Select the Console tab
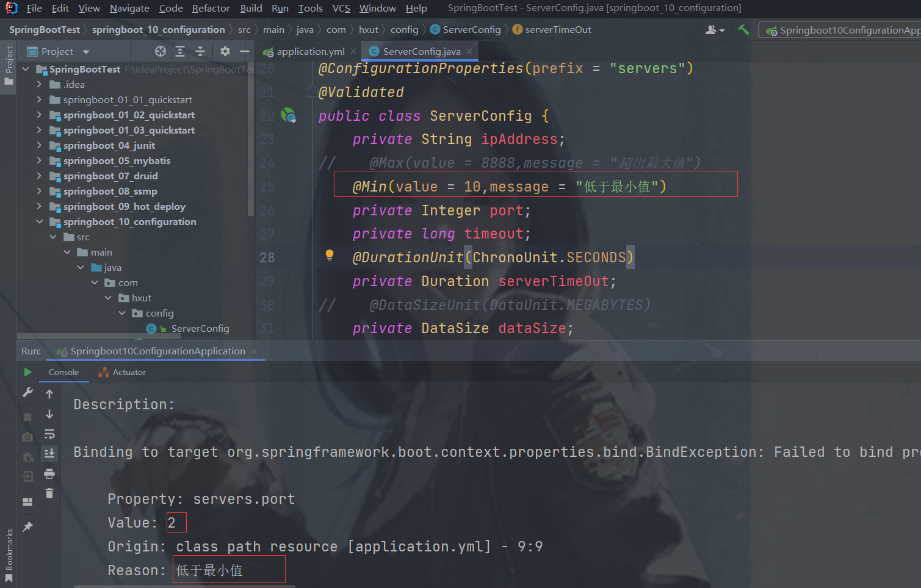The image size is (921, 588). click(63, 372)
